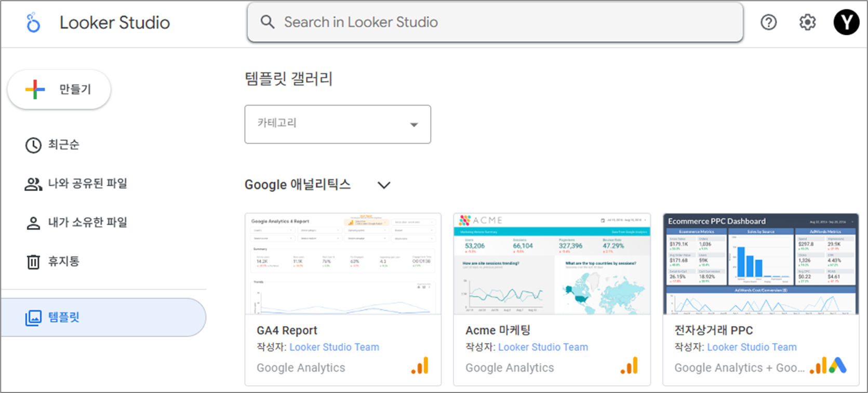Viewport: 868px width, 393px height.
Task: Click Google Analytics icon on 전자상거래 PPC card
Action: click(818, 365)
